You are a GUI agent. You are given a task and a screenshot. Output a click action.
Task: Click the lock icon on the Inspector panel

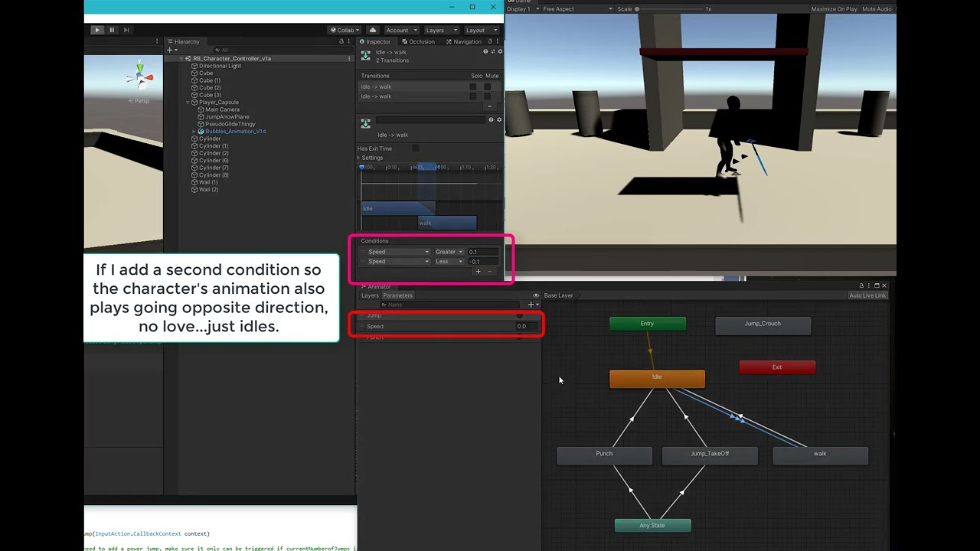[x=490, y=41]
